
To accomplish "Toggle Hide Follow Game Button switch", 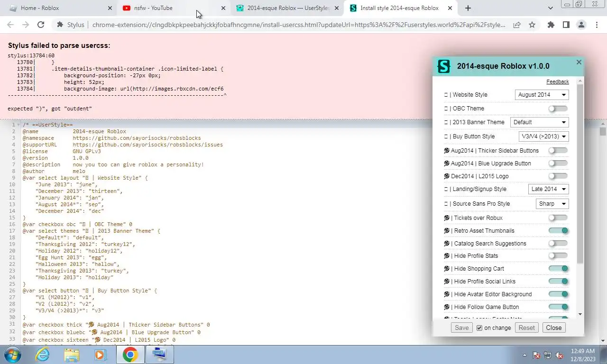I will click(558, 307).
